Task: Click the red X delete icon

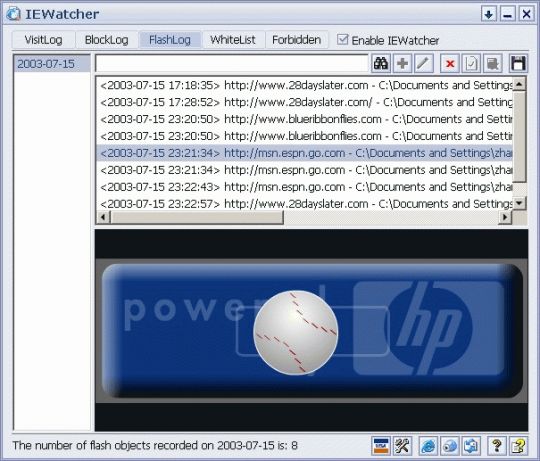Action: pyautogui.click(x=450, y=63)
